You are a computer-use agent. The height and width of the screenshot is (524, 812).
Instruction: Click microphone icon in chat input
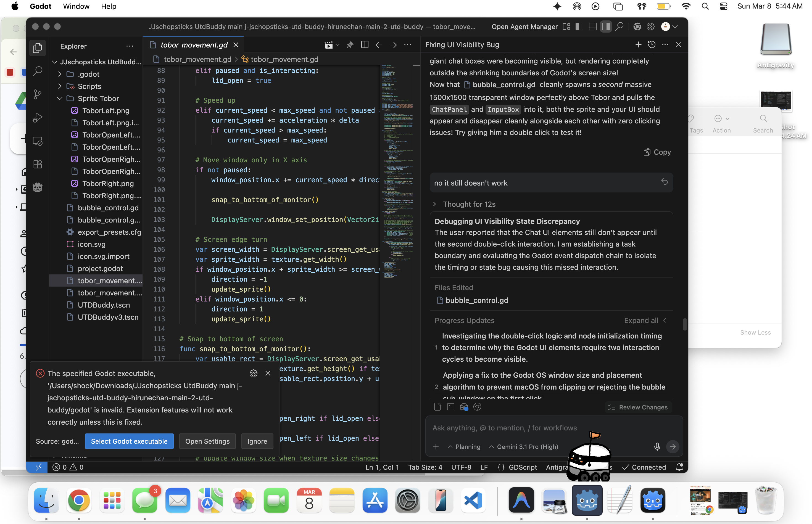[x=657, y=446]
